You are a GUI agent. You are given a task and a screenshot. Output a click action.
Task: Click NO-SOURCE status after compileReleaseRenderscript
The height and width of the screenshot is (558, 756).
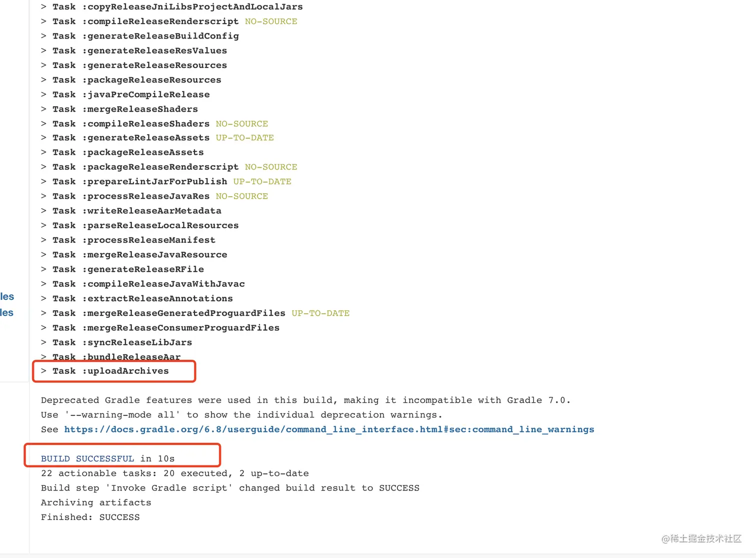pyautogui.click(x=271, y=22)
